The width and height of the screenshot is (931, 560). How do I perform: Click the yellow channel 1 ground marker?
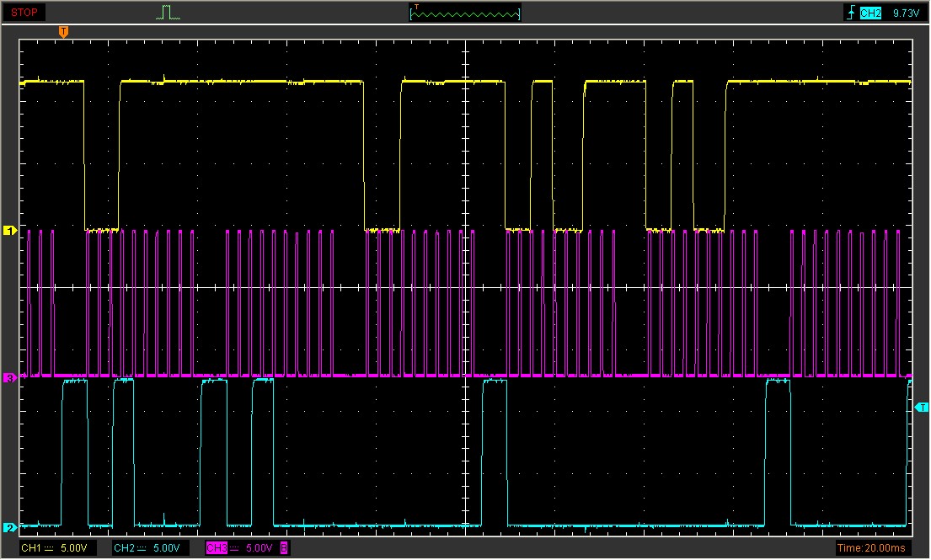(x=9, y=230)
